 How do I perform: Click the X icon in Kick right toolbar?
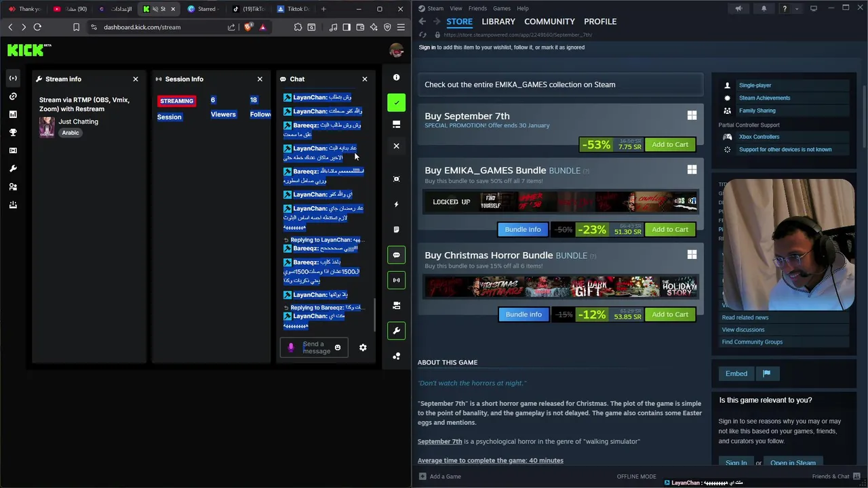pos(397,146)
